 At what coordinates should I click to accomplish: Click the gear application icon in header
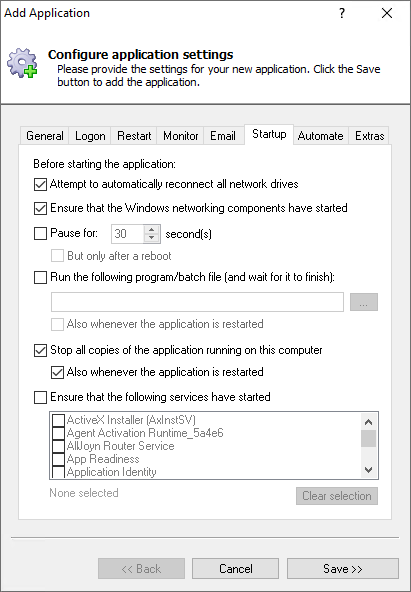point(22,63)
